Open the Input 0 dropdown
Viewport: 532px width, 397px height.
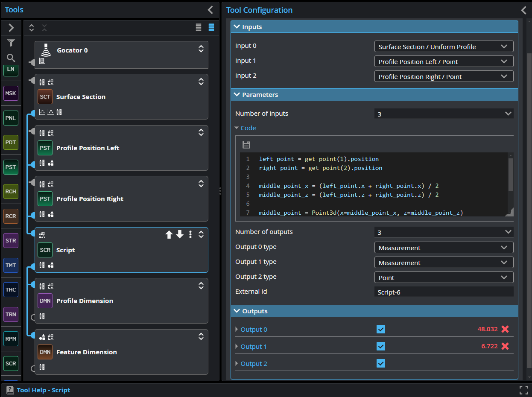click(x=443, y=47)
